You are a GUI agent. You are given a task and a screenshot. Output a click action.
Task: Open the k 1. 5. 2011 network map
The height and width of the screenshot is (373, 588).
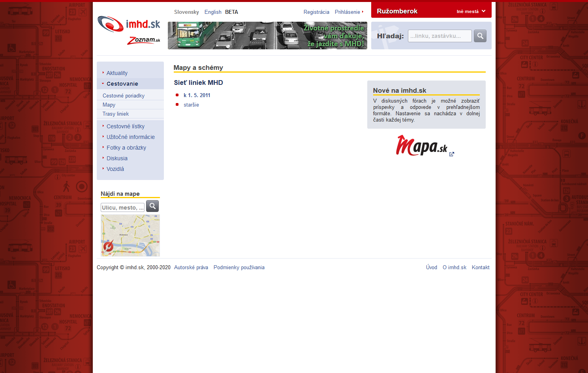coord(197,95)
